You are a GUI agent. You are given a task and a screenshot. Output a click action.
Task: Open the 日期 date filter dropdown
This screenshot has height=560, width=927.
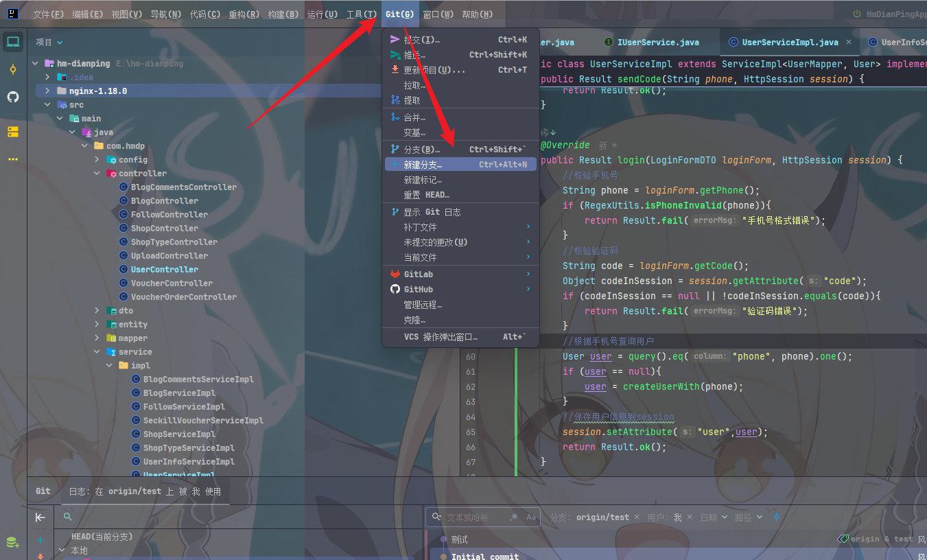(712, 517)
